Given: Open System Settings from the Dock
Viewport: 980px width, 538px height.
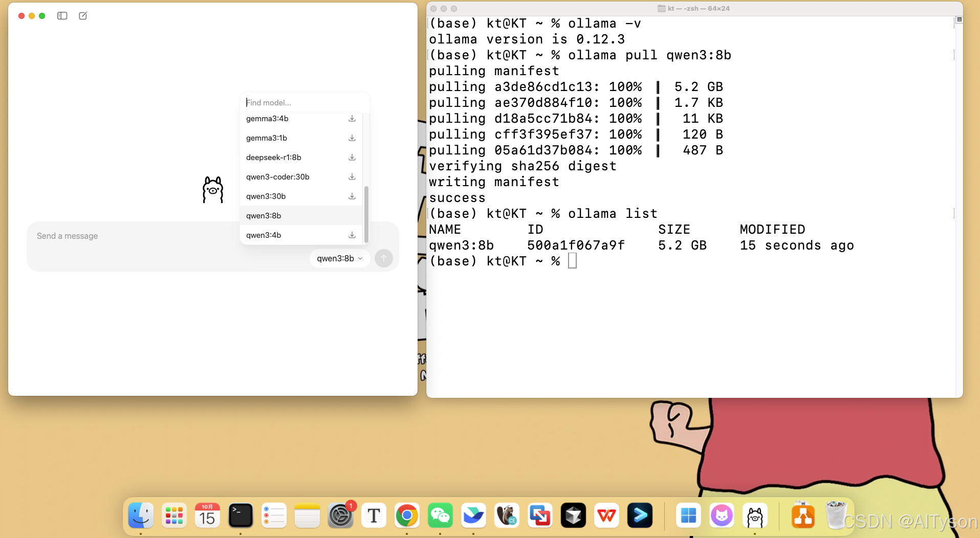Looking at the screenshot, I should pyautogui.click(x=340, y=515).
